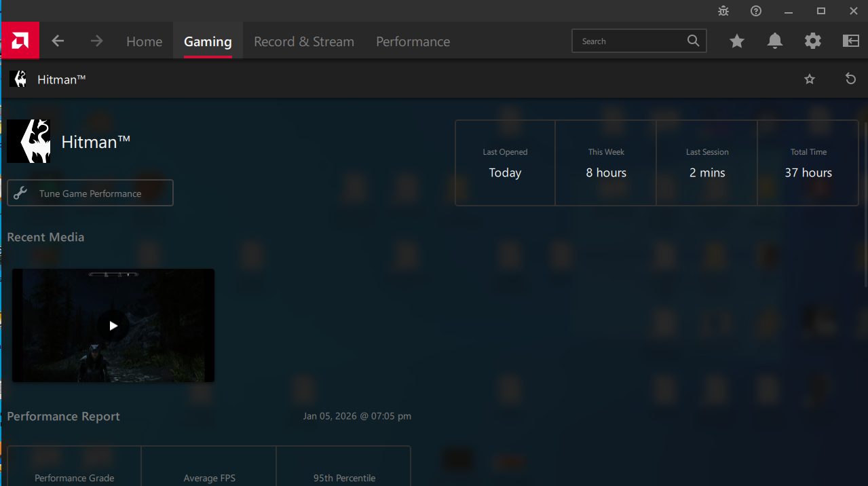Click the Performance Report heading
Viewport: 868px width, 486px height.
point(63,416)
